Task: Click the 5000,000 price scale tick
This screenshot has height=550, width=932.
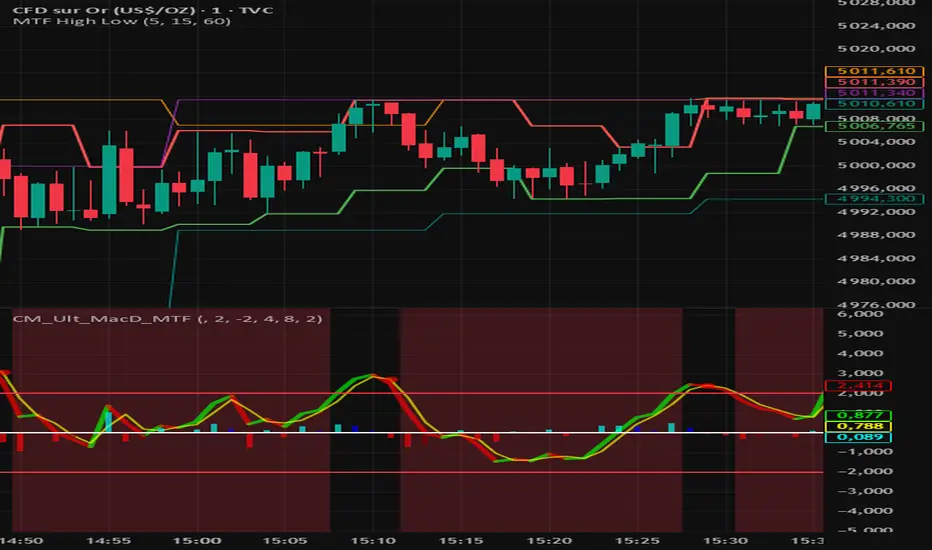Action: tap(876, 165)
